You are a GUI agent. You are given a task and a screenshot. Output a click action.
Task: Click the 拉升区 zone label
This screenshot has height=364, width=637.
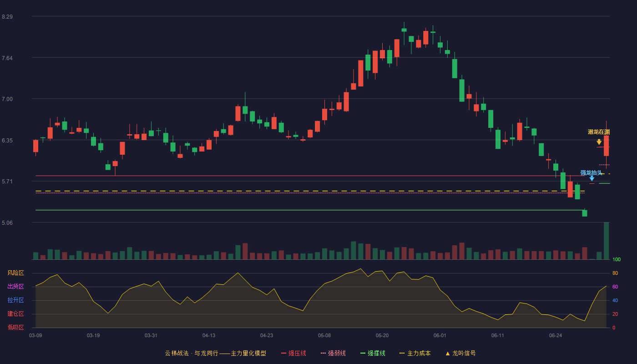[x=15, y=300]
